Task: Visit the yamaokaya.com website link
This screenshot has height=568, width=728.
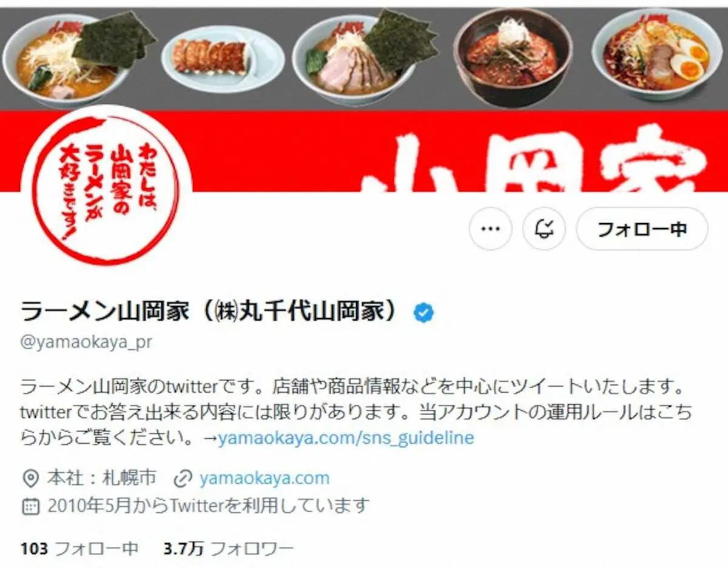Action: [x=265, y=478]
